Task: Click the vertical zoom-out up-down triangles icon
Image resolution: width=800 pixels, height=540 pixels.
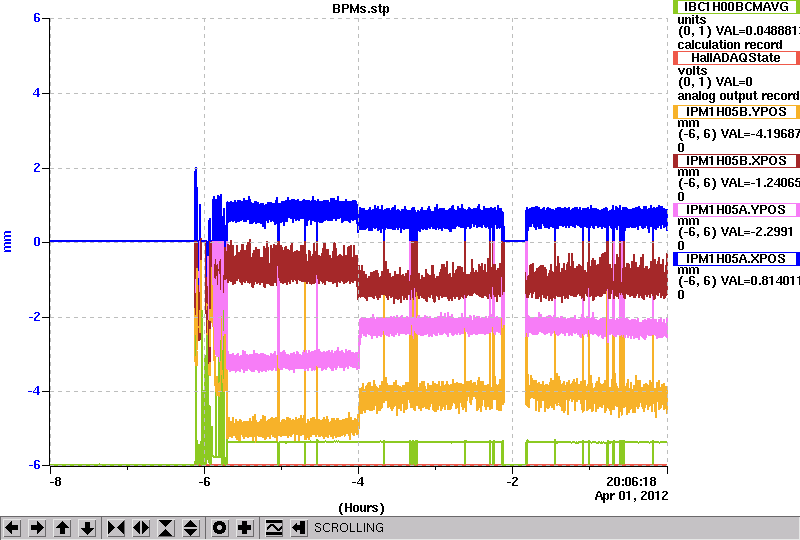Action: click(x=191, y=528)
